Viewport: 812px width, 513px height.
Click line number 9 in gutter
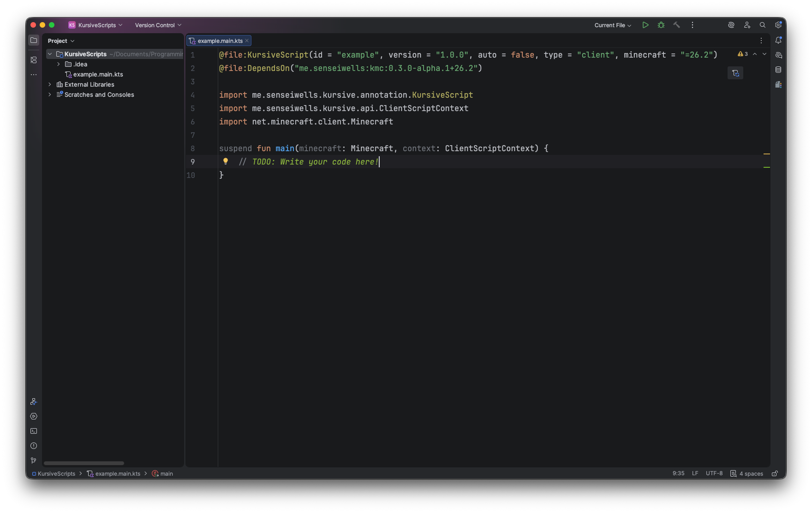192,162
